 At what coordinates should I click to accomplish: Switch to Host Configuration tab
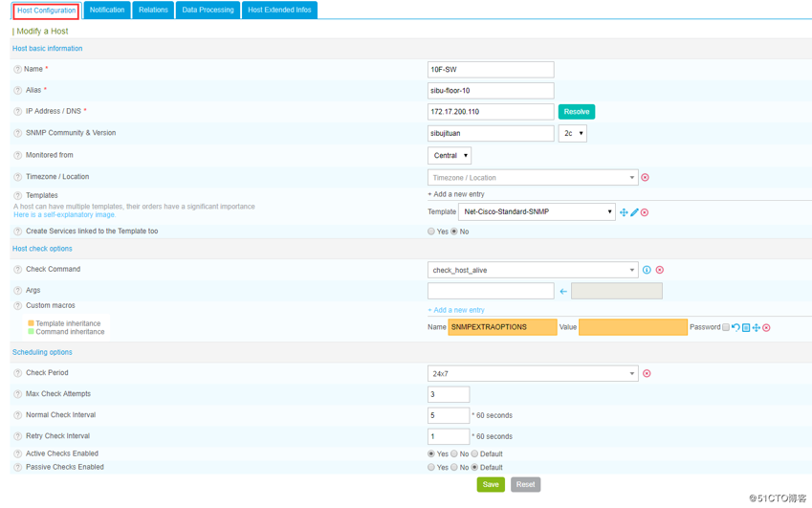[46, 11]
